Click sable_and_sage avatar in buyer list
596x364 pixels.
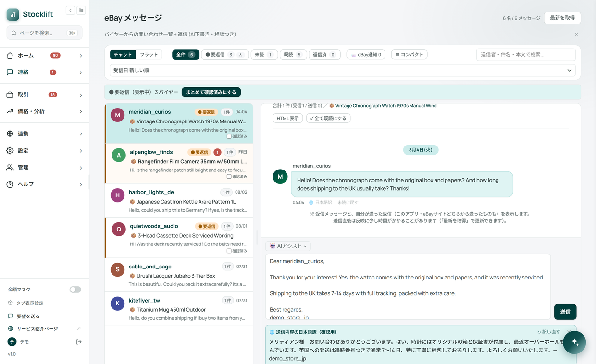117,269
